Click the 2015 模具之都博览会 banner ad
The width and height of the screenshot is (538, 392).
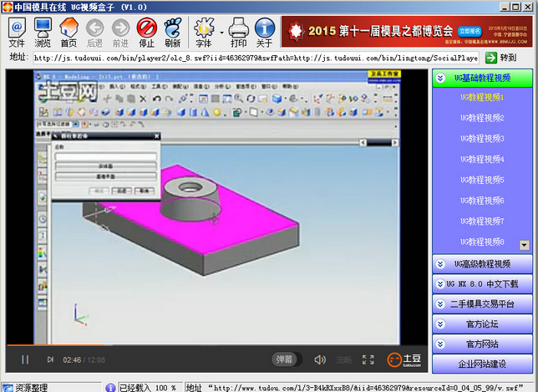coord(405,31)
